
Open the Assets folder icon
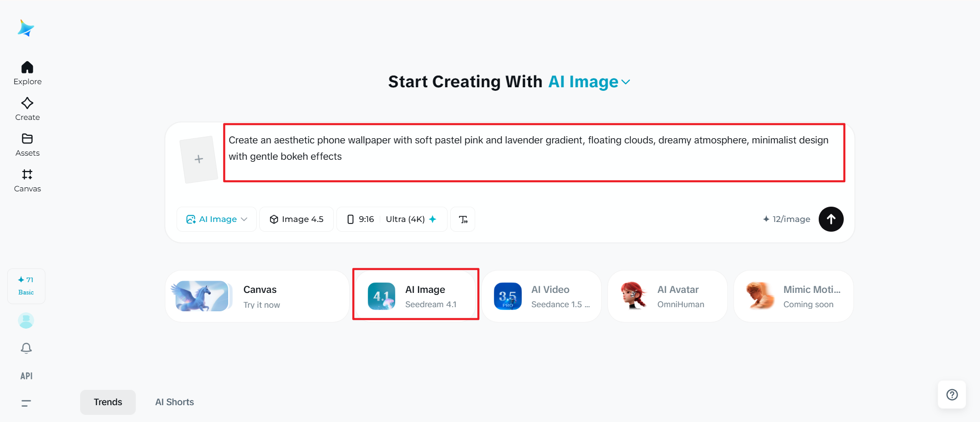point(27,139)
